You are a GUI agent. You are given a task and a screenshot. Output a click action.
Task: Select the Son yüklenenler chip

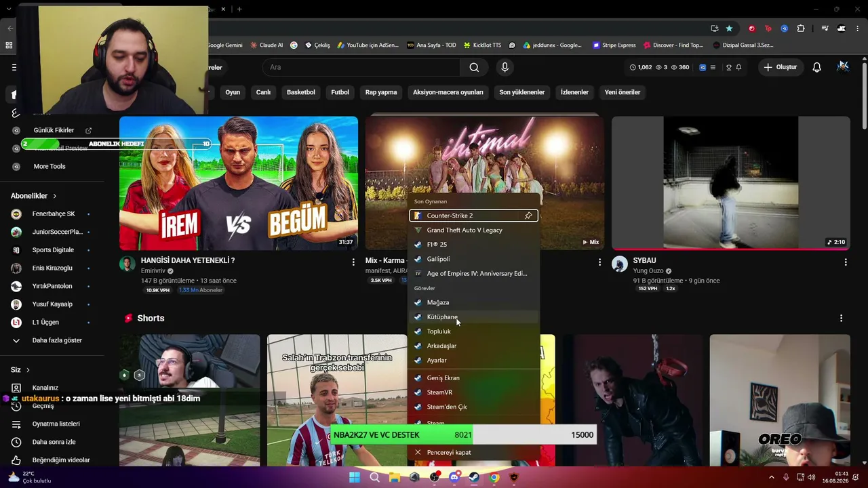tap(522, 92)
